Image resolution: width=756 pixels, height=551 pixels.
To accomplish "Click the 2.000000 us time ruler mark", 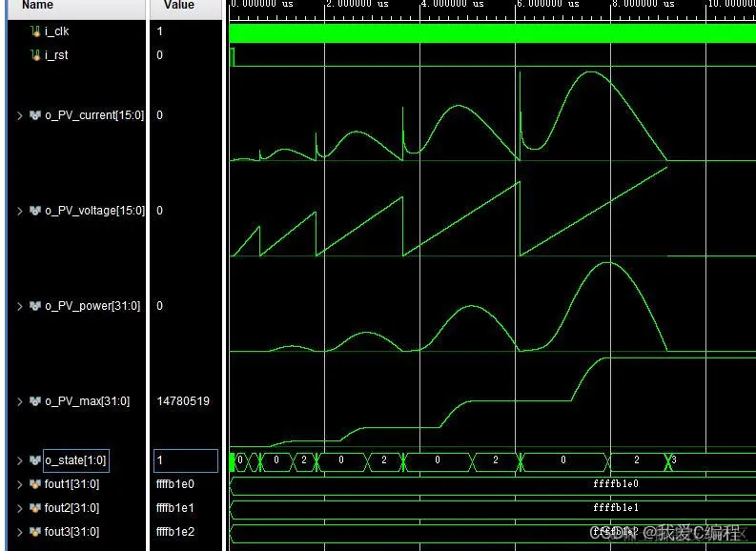I will point(358,5).
